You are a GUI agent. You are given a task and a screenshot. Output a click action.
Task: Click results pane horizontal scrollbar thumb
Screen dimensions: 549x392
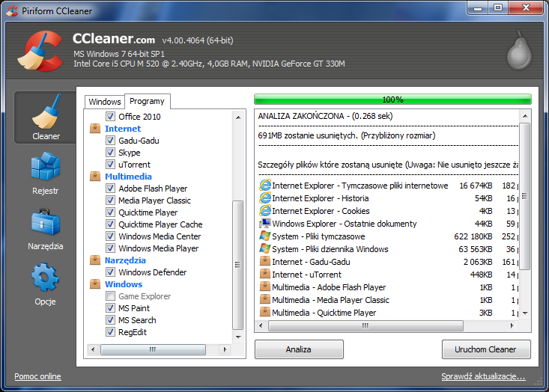pyautogui.click(x=366, y=325)
